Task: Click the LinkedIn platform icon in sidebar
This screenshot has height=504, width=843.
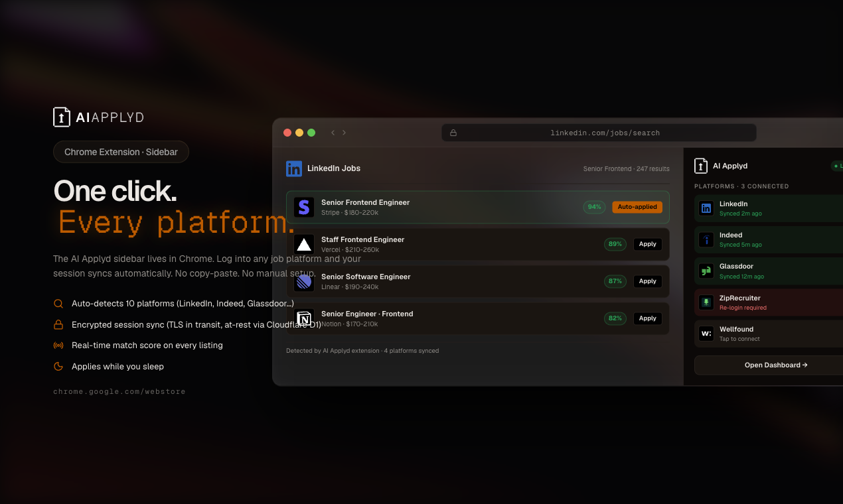Action: 706,208
